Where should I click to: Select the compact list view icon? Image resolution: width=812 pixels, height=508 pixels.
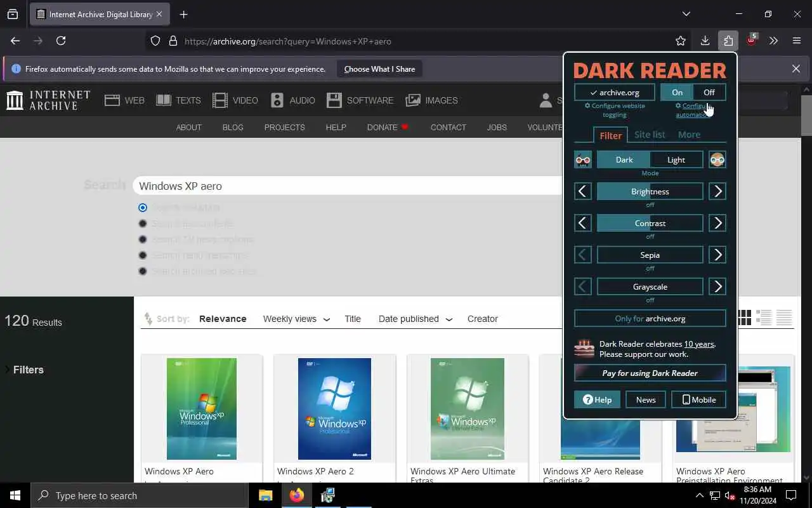pos(784,317)
